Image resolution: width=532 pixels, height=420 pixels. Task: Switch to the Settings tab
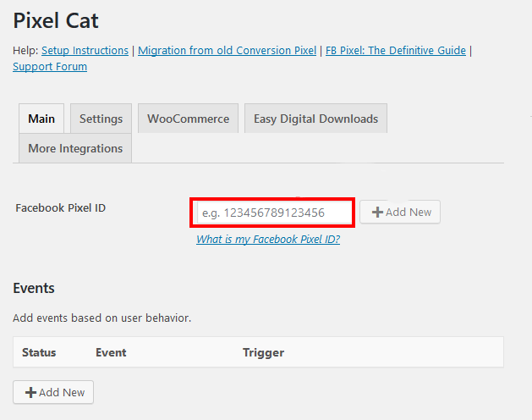(101, 119)
